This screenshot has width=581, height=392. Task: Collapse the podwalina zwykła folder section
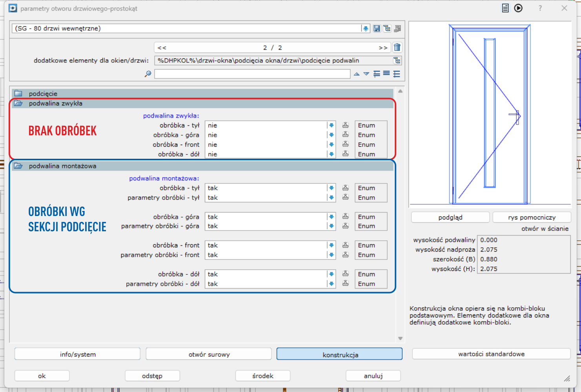click(18, 103)
